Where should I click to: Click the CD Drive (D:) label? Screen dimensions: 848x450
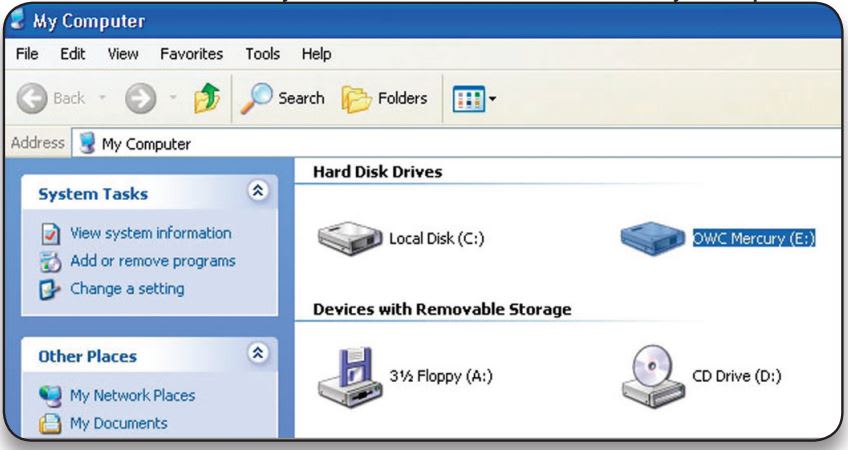(737, 376)
